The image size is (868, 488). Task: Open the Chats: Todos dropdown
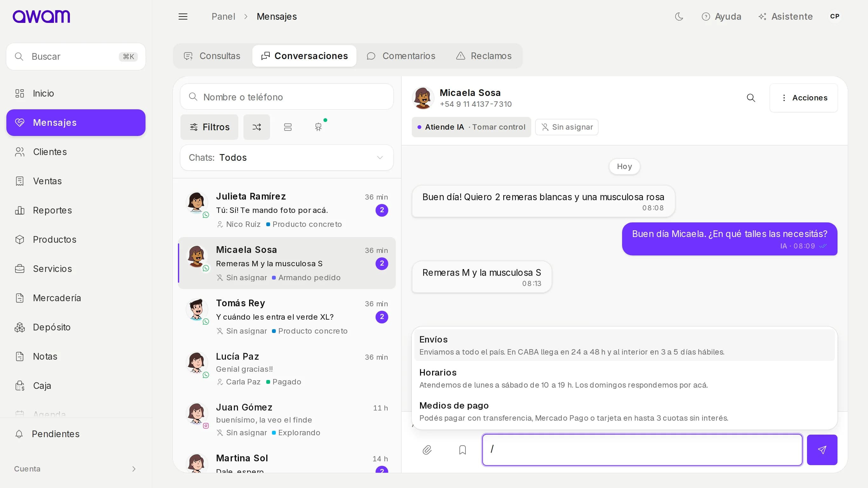point(287,158)
